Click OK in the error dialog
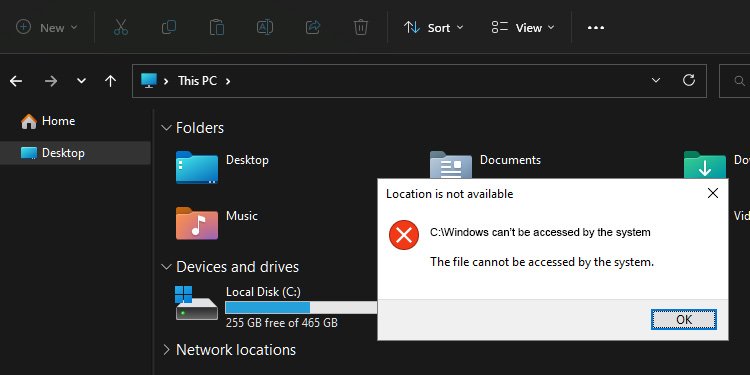The height and width of the screenshot is (375, 750). [684, 320]
